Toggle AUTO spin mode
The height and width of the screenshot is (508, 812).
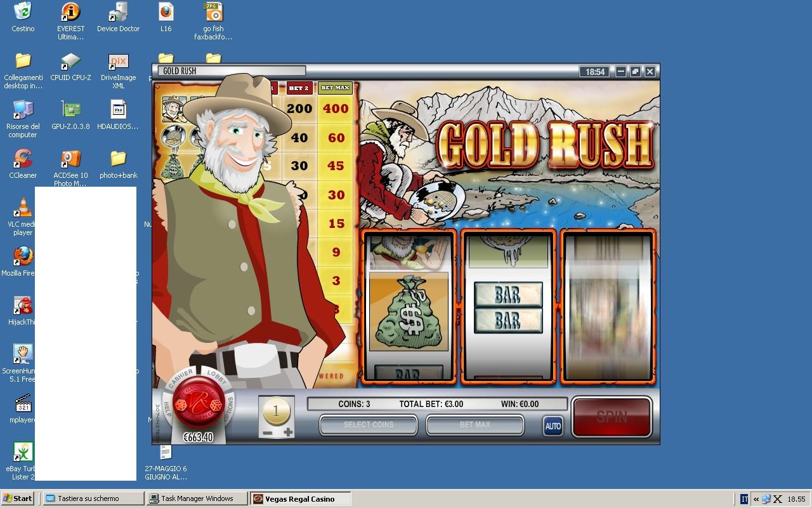pyautogui.click(x=553, y=426)
